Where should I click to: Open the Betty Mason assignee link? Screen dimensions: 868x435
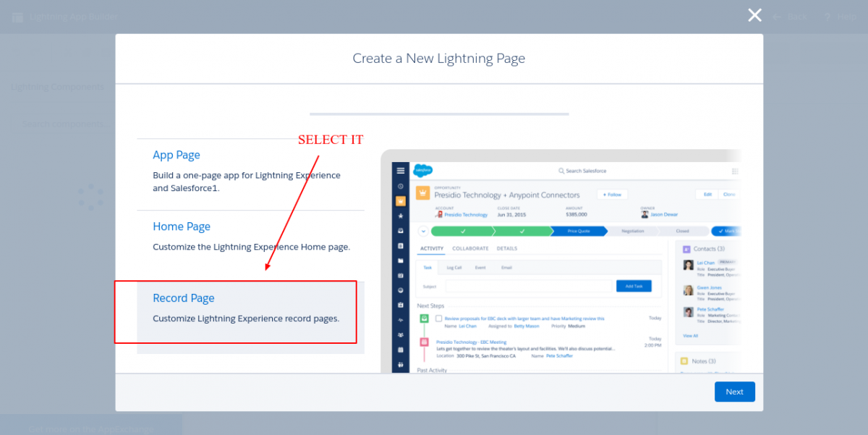[525, 326]
